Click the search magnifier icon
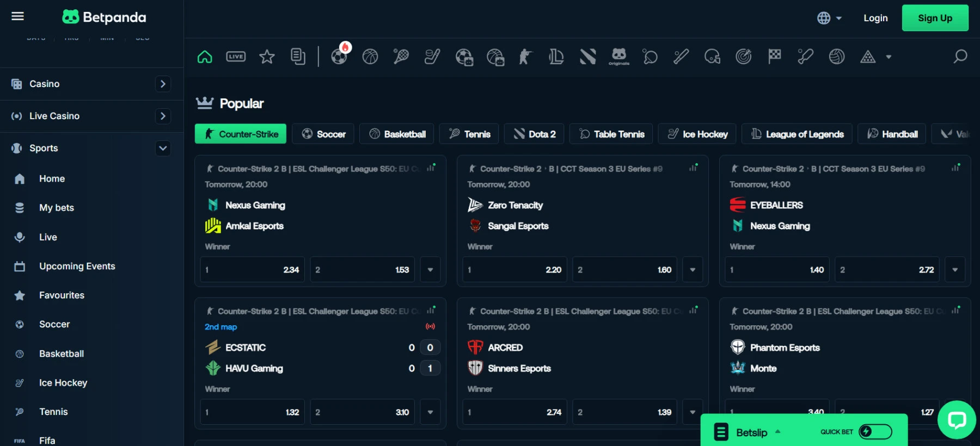Viewport: 980px width, 446px height. (x=960, y=57)
